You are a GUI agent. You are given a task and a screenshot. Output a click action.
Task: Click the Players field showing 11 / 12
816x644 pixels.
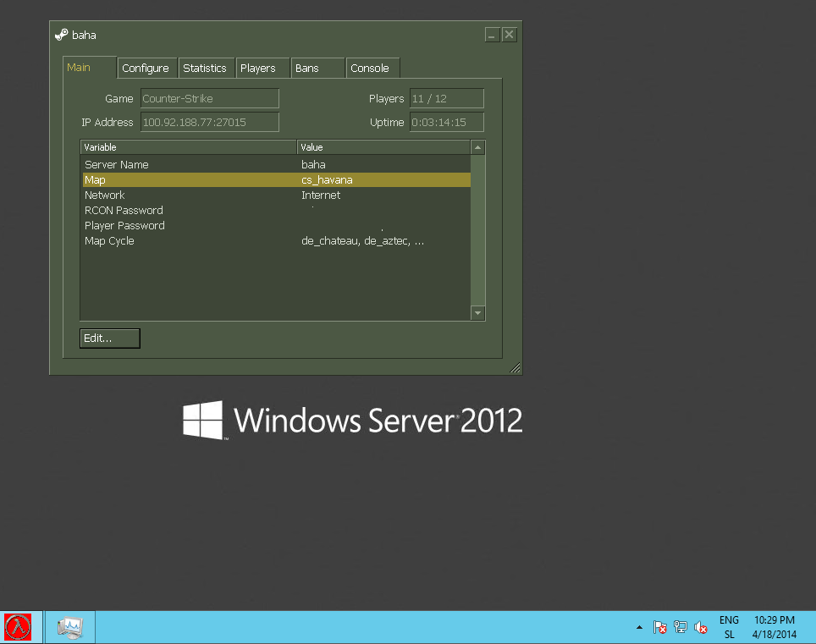tap(446, 98)
